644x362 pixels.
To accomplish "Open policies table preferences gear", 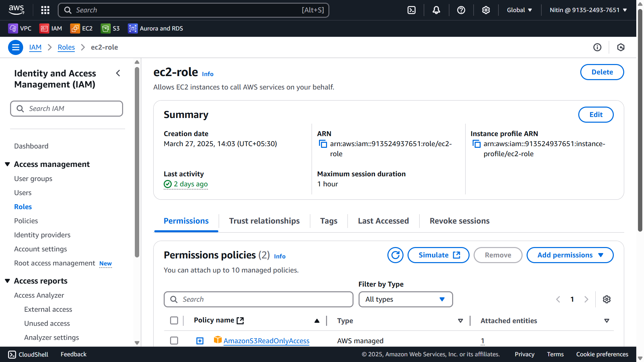I will (607, 299).
